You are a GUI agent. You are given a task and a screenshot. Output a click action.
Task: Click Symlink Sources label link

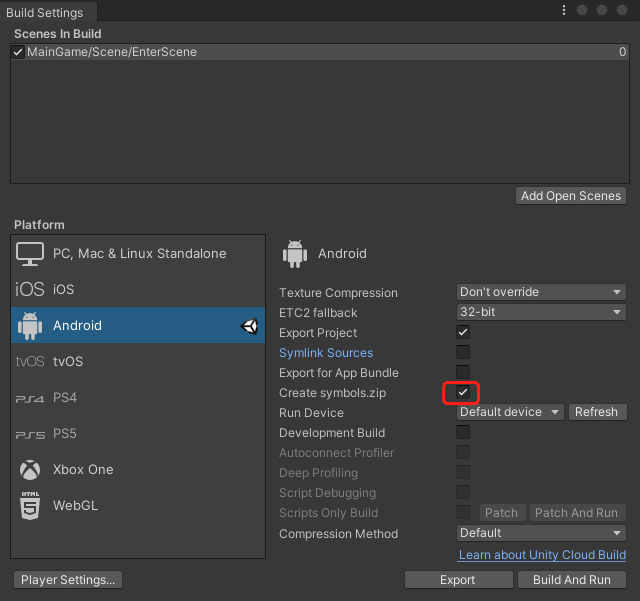coord(326,353)
